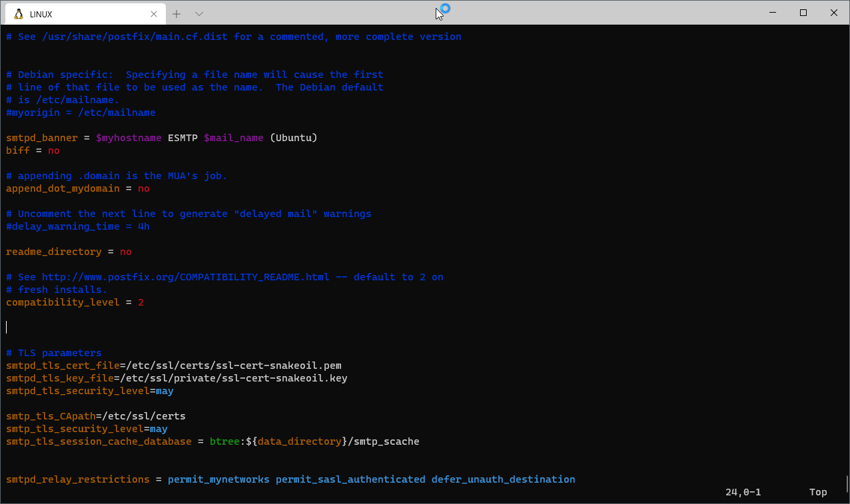Click the COMPATIBILITY_README.html URL in the comment
Viewport: 850px width, 504px height.
coord(186,277)
